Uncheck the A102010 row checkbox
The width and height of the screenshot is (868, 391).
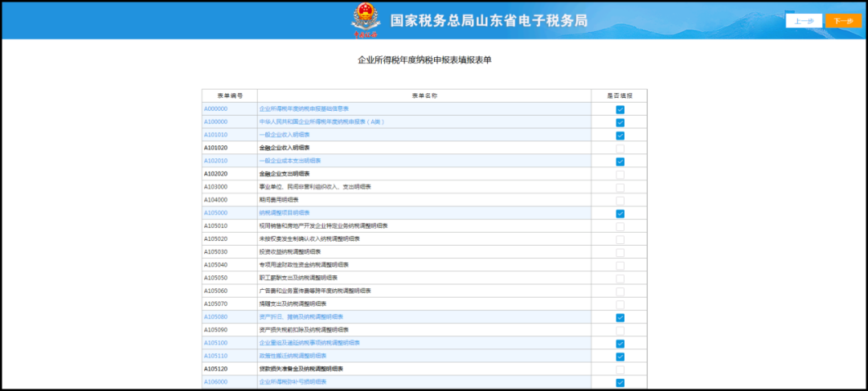(x=620, y=161)
